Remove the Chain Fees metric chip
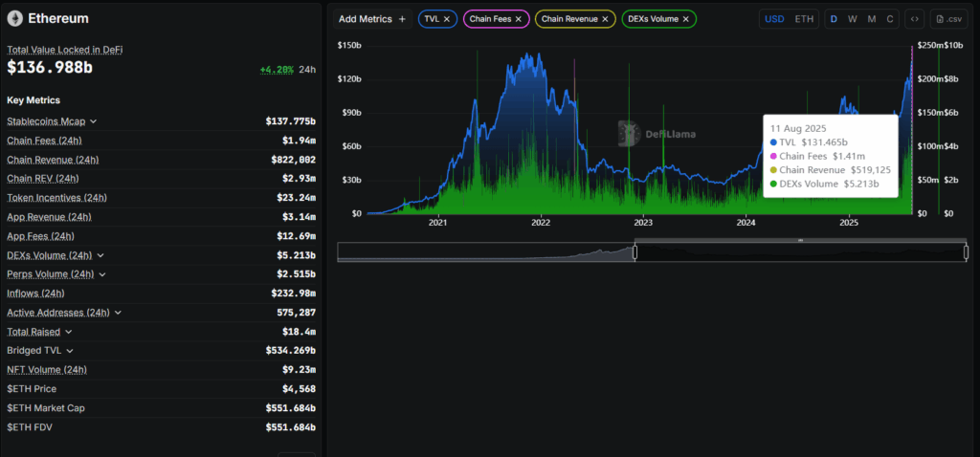 [518, 19]
